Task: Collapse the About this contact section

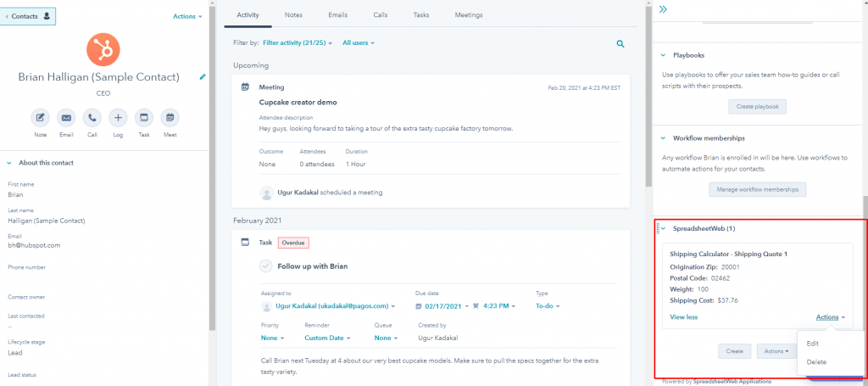Action: point(9,163)
